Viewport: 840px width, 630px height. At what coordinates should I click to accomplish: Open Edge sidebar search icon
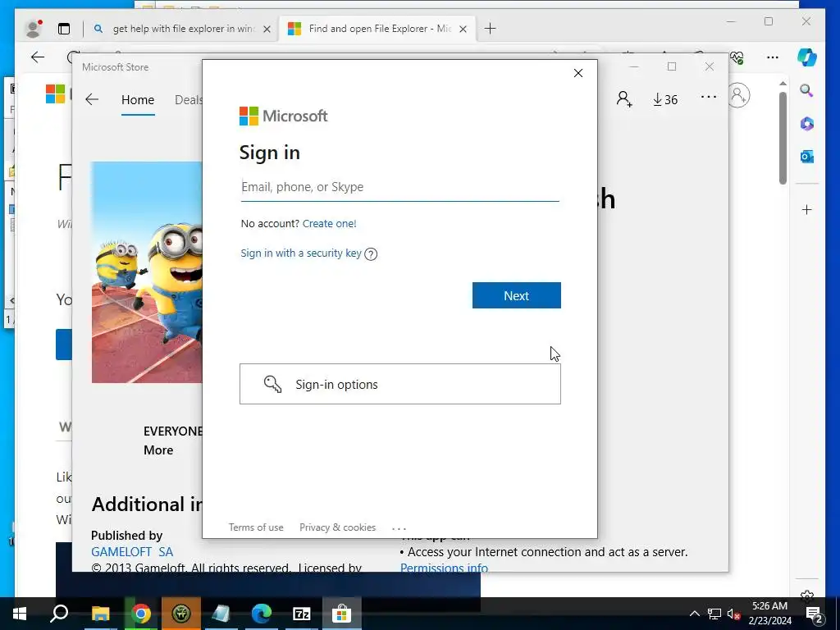tap(807, 90)
